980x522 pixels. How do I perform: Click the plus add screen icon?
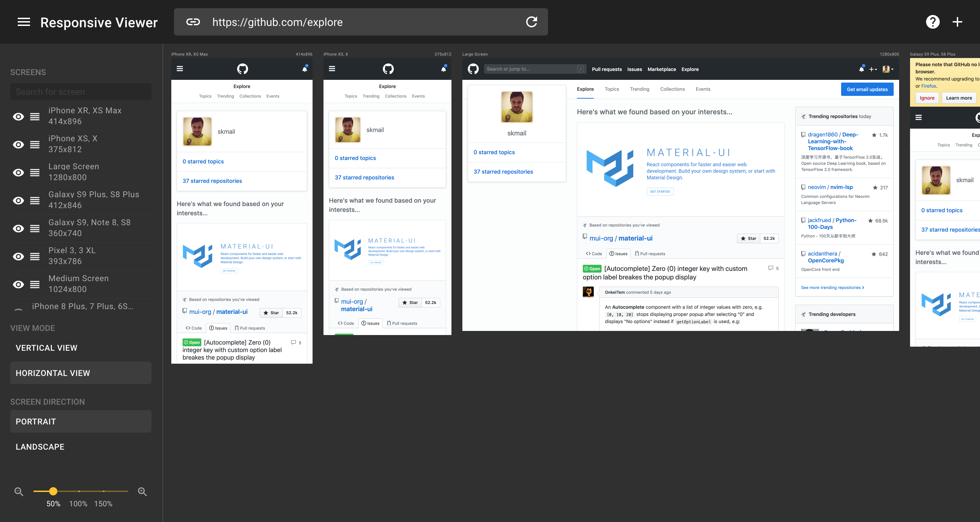coord(957,22)
